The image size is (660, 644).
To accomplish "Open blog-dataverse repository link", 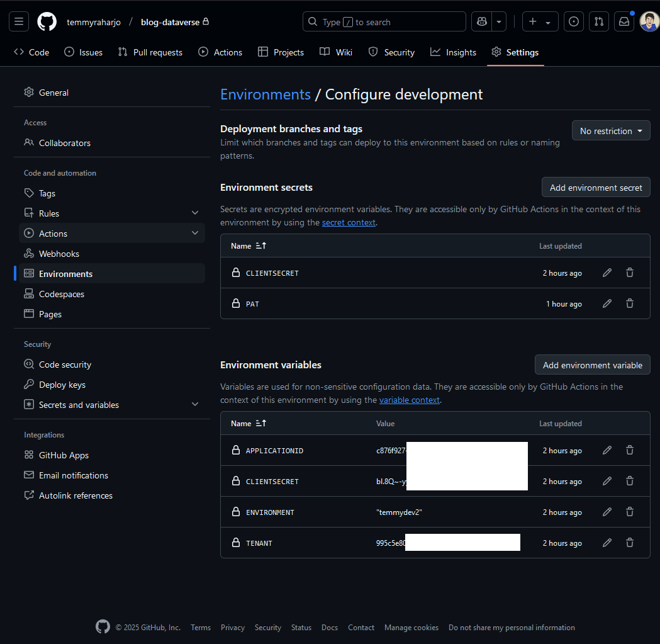I will pyautogui.click(x=170, y=22).
